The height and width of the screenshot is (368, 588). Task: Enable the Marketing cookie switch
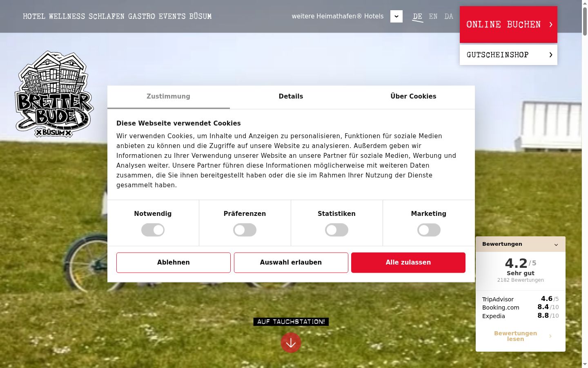point(429,230)
